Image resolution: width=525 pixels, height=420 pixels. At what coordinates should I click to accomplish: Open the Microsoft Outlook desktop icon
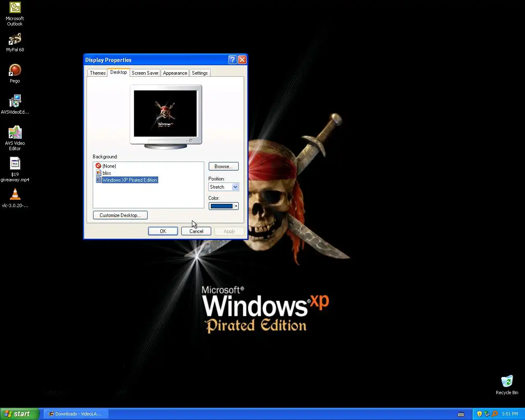point(15,14)
